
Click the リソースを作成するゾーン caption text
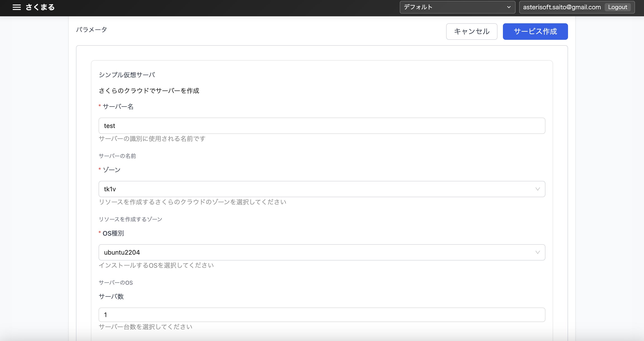130,219
